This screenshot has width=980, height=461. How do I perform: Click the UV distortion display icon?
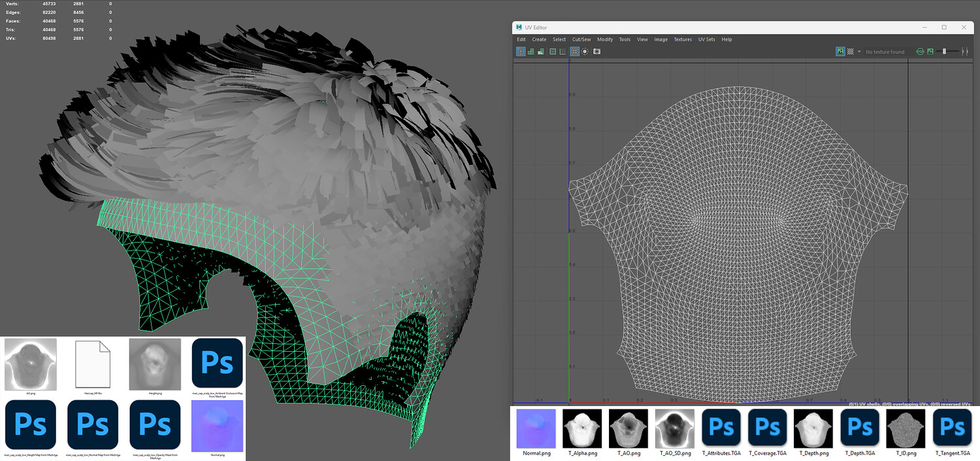tap(541, 51)
